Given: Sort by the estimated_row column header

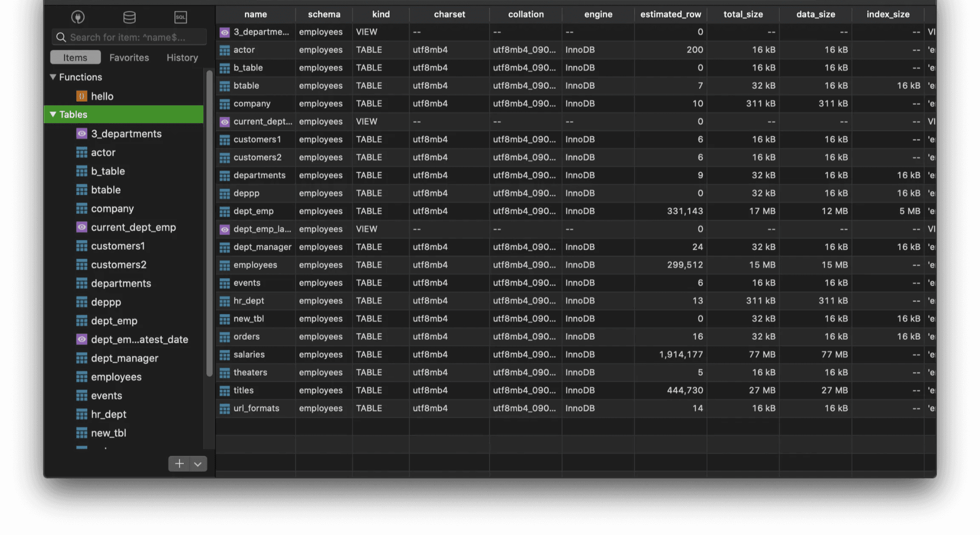Looking at the screenshot, I should pyautogui.click(x=670, y=14).
